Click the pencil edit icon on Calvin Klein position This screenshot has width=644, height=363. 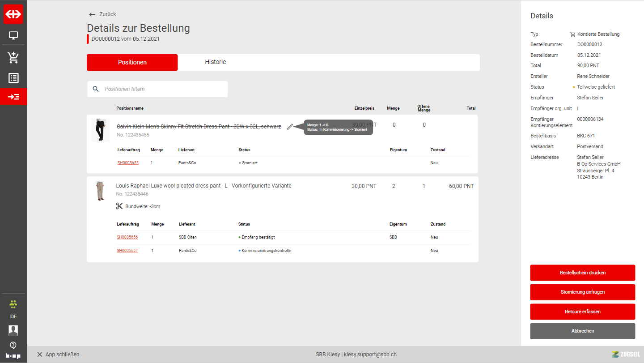pyautogui.click(x=290, y=127)
